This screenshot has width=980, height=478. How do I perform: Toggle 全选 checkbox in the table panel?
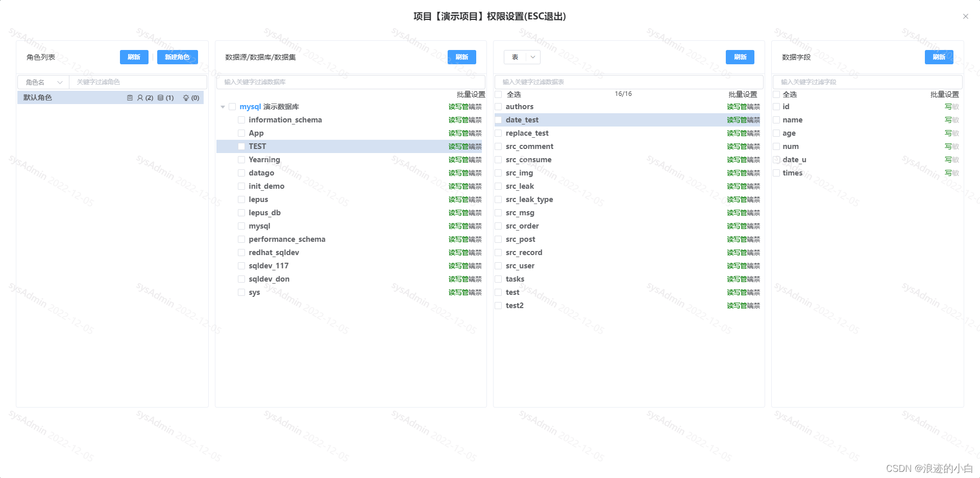498,94
